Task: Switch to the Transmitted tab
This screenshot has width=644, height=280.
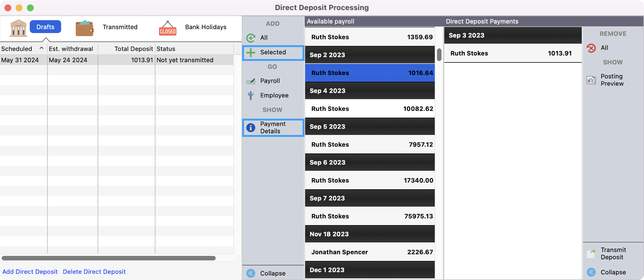Action: coord(120,27)
